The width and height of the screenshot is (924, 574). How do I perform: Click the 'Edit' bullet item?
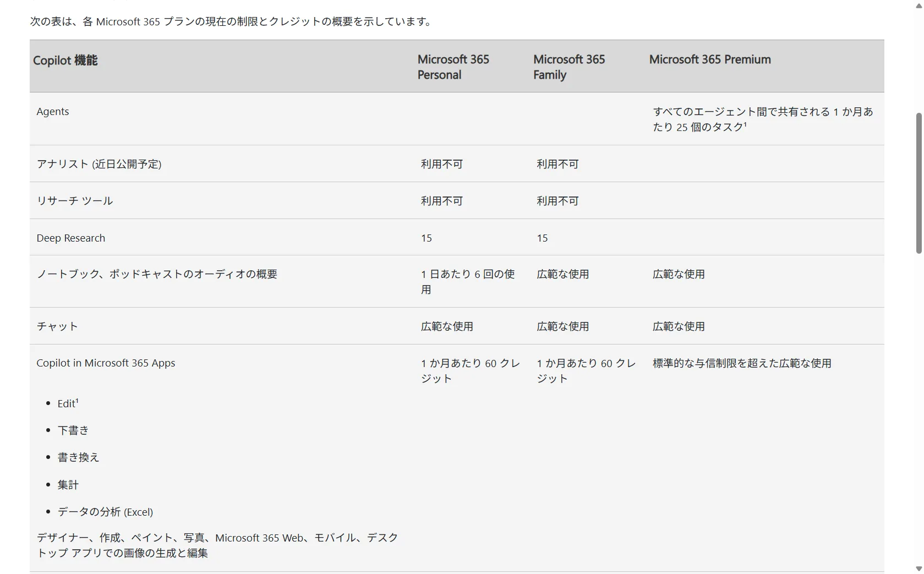[x=68, y=403]
